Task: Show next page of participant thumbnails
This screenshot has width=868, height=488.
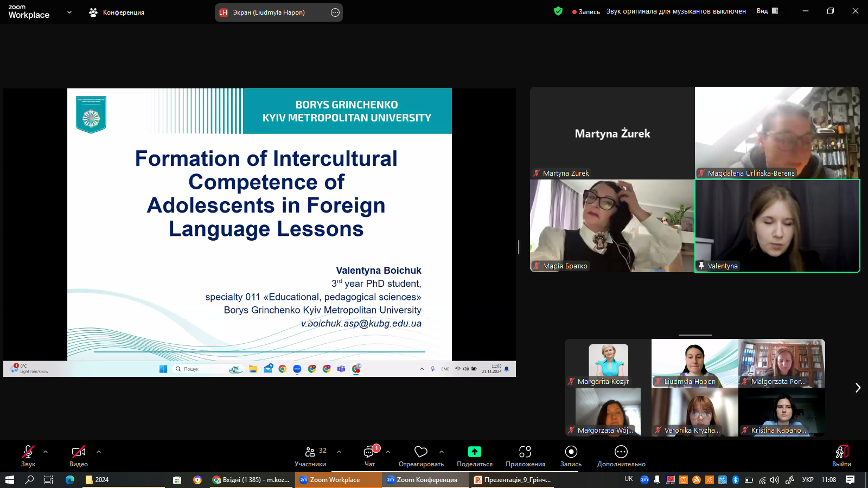Action: coord(858,388)
